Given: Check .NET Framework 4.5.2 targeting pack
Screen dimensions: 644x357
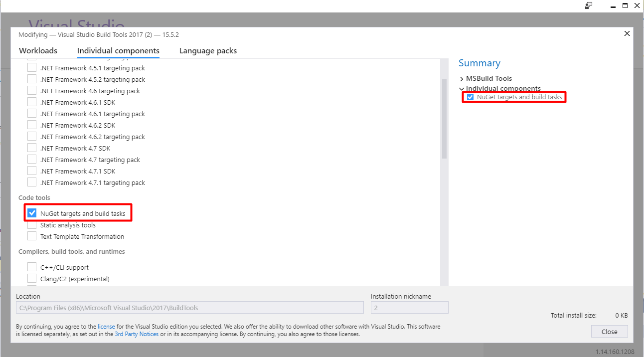Looking at the screenshot, I should (32, 79).
